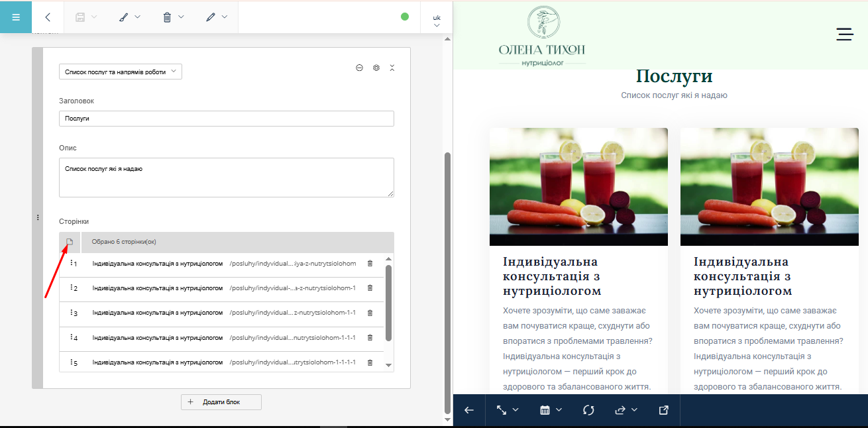The width and height of the screenshot is (868, 428).
Task: Click the Додати блок button
Action: [221, 402]
